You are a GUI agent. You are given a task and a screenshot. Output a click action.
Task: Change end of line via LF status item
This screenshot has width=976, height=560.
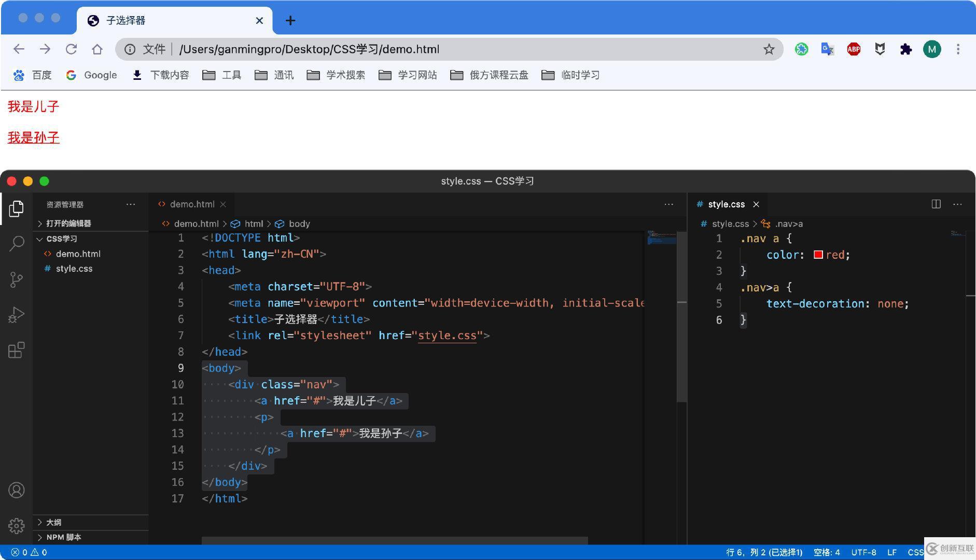tap(892, 552)
